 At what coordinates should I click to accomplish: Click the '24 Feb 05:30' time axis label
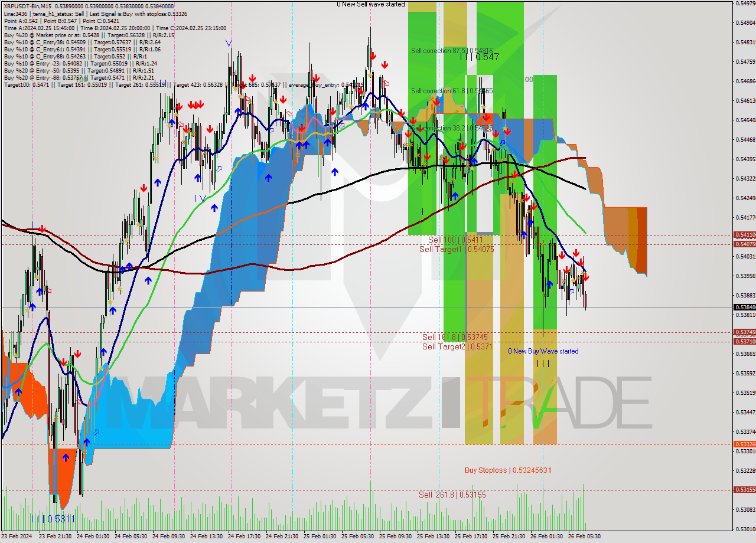tap(132, 537)
